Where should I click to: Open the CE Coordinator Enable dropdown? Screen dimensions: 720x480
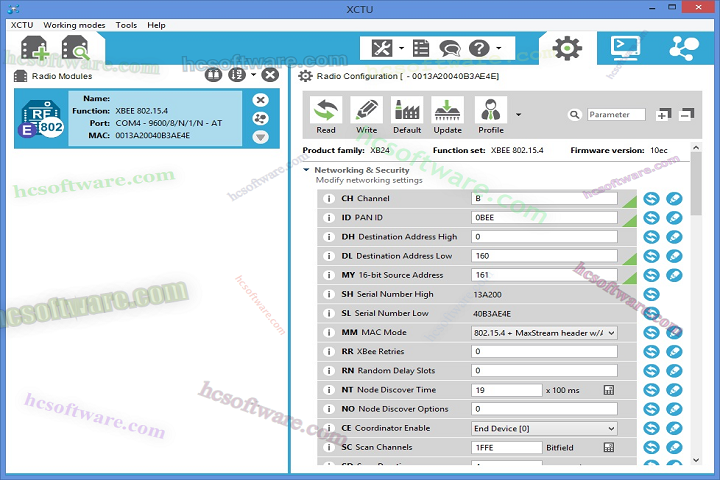tap(544, 428)
